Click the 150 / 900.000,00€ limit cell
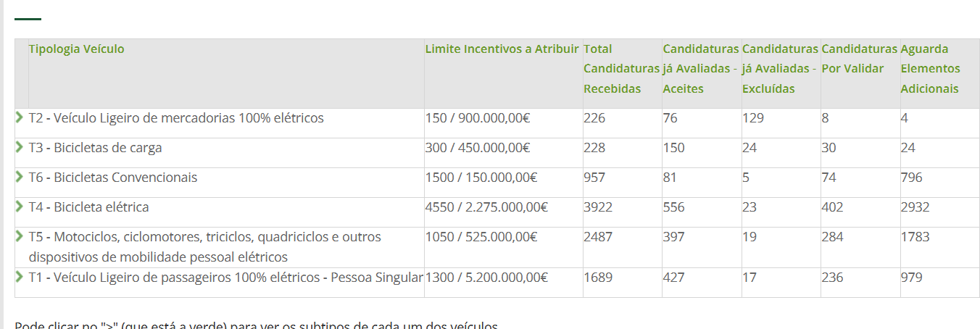This screenshot has height=329, width=980. point(477,118)
